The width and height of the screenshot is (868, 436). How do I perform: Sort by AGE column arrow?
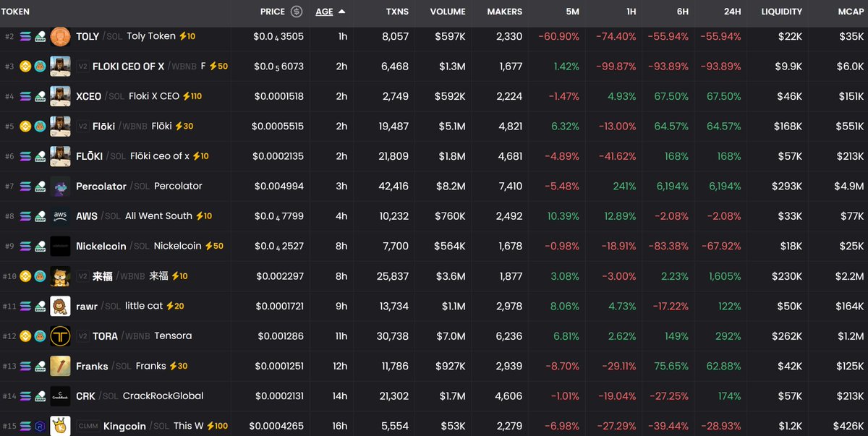tap(341, 12)
